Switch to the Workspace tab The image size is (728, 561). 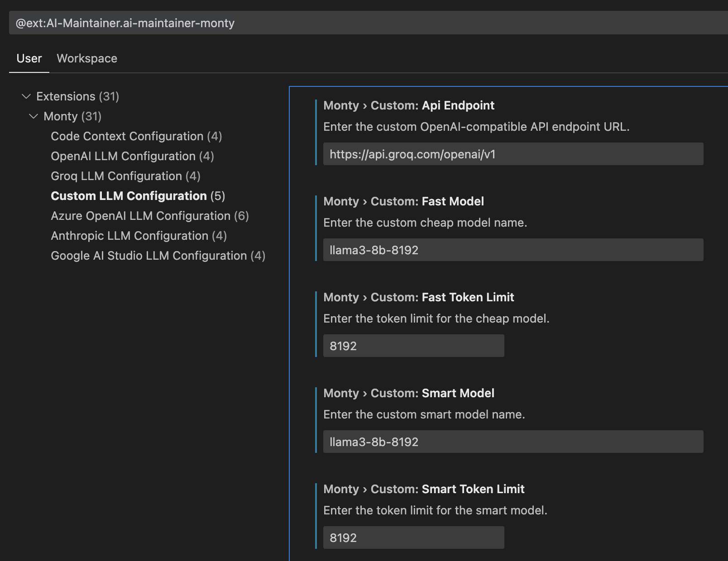[x=86, y=58]
